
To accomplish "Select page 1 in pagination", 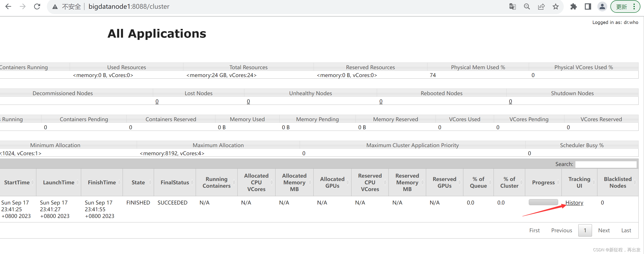I will pos(585,230).
